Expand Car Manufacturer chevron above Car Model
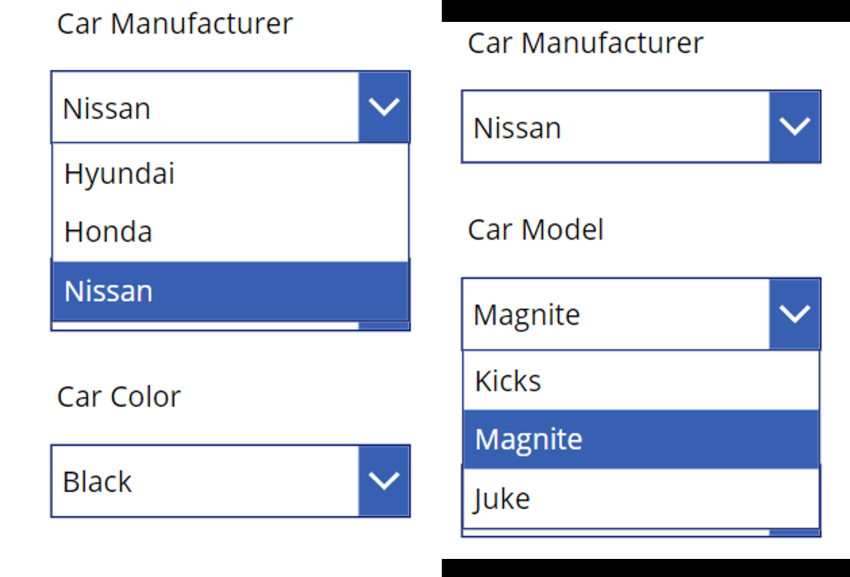850x577 pixels. click(x=795, y=126)
